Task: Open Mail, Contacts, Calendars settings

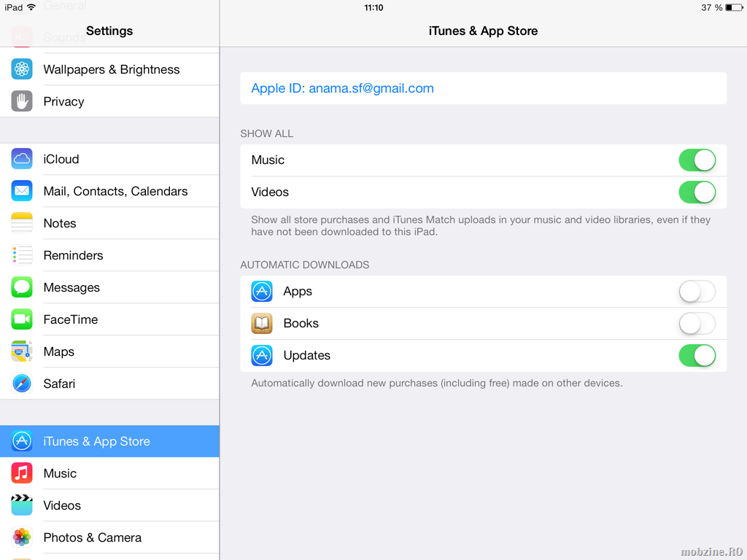Action: click(109, 191)
